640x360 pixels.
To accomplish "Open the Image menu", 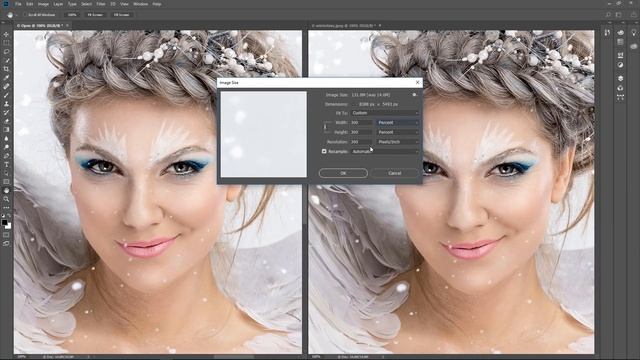I will pos(43,4).
